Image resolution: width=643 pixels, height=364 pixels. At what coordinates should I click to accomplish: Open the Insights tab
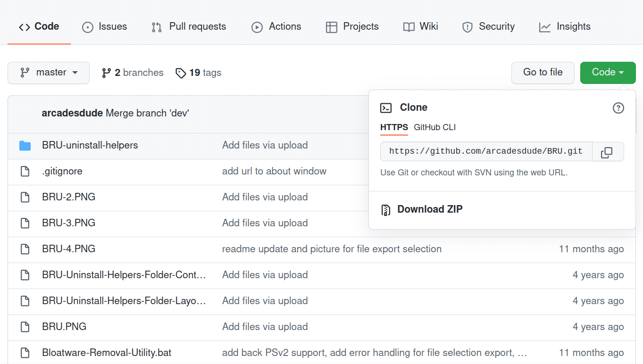point(565,26)
